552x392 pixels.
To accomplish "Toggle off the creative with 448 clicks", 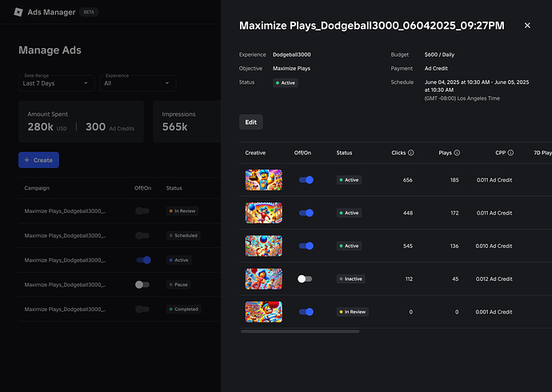I will tap(306, 213).
